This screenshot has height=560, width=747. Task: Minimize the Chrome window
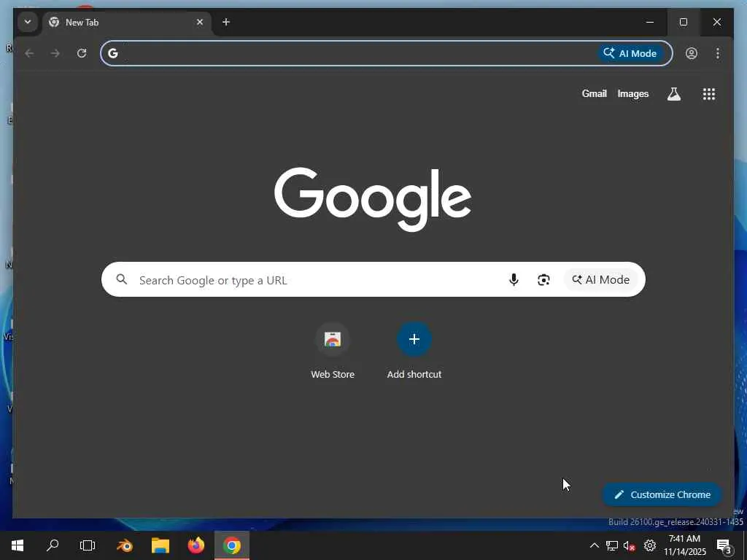click(x=650, y=22)
